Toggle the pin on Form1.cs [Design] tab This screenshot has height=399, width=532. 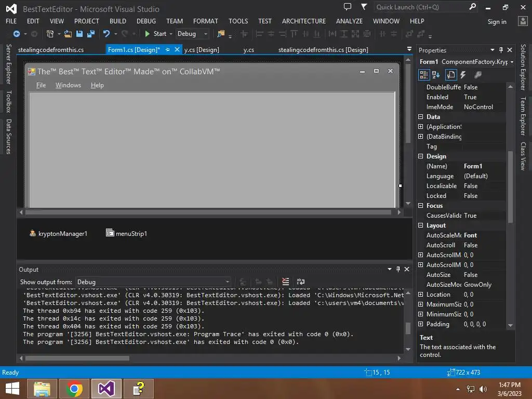pos(168,49)
